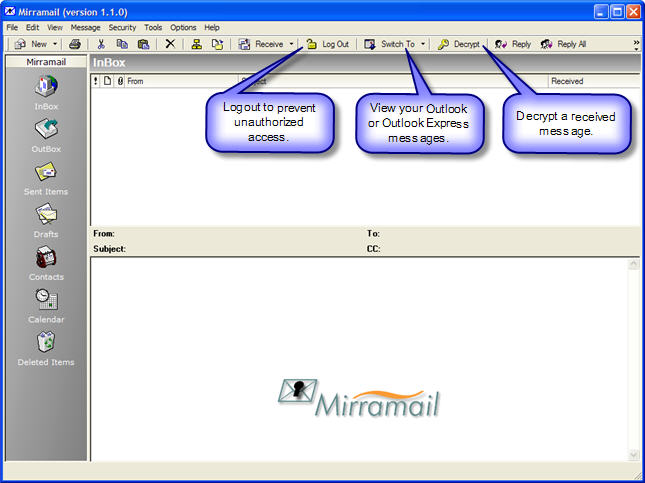This screenshot has width=645, height=483.
Task: Sort by attachment paperclip column header
Action: tap(120, 81)
